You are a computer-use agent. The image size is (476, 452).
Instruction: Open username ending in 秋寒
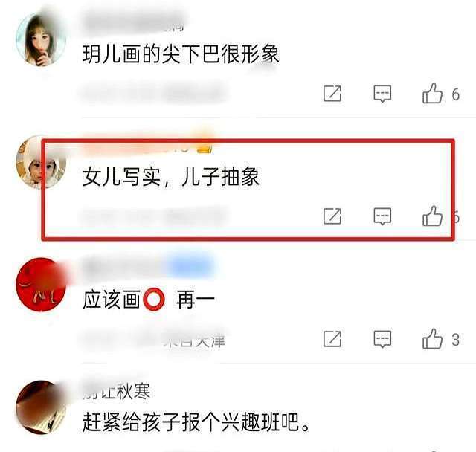click(117, 392)
